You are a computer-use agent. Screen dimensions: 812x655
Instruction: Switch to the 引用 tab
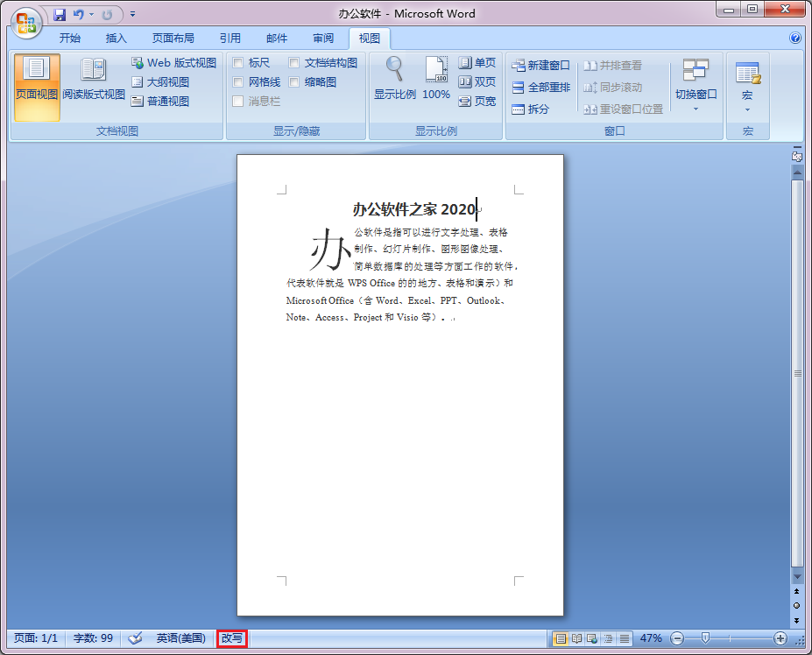[x=229, y=39]
